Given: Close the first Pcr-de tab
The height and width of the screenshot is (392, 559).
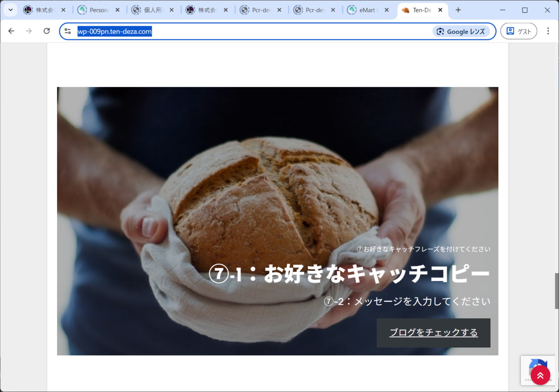Looking at the screenshot, I should 279,10.
